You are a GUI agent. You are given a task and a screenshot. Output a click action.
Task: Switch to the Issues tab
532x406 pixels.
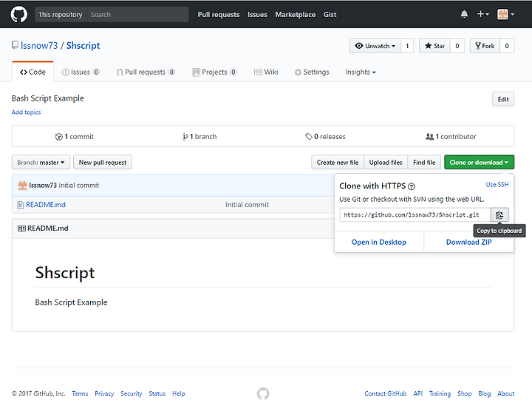coord(81,72)
